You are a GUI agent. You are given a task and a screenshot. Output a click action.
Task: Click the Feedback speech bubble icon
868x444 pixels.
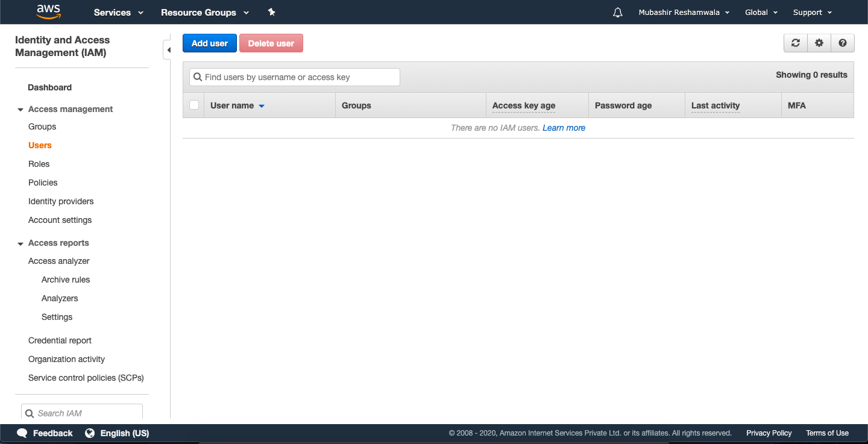[x=22, y=433]
